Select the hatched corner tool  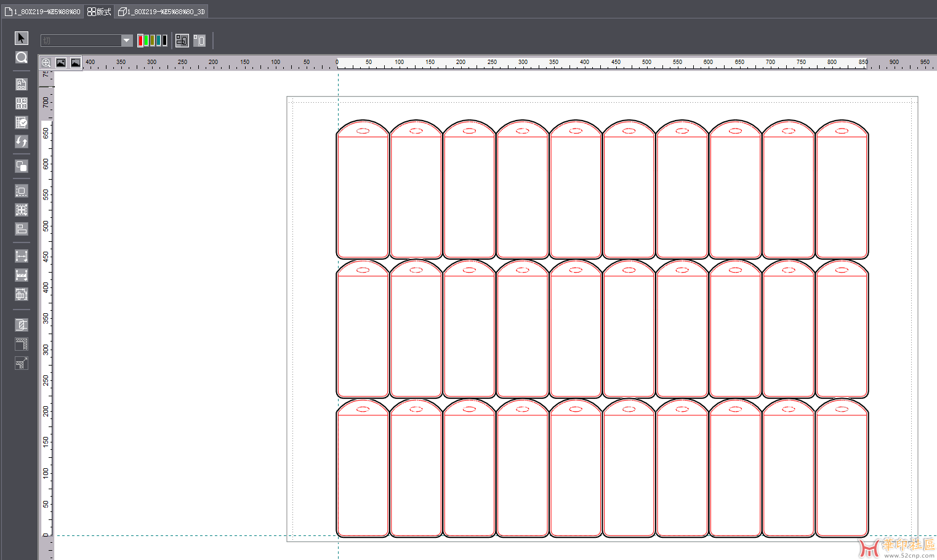22,344
